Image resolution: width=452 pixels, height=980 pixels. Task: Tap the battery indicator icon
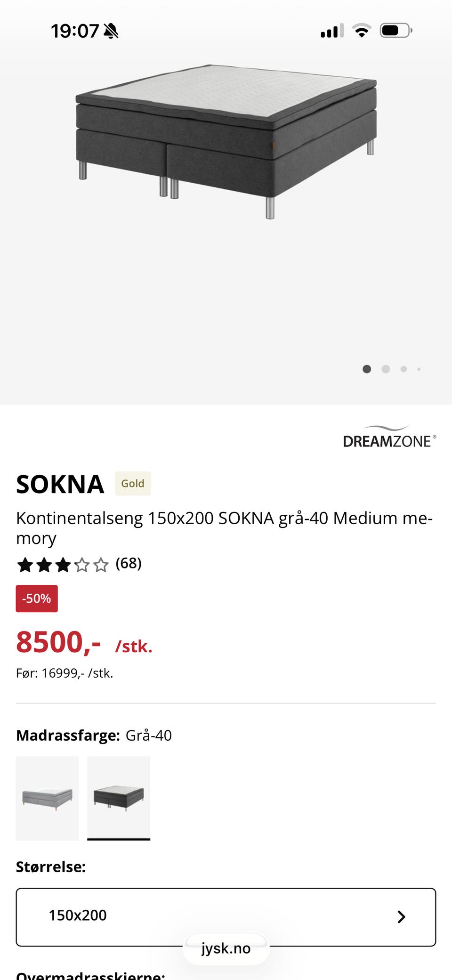395,31
